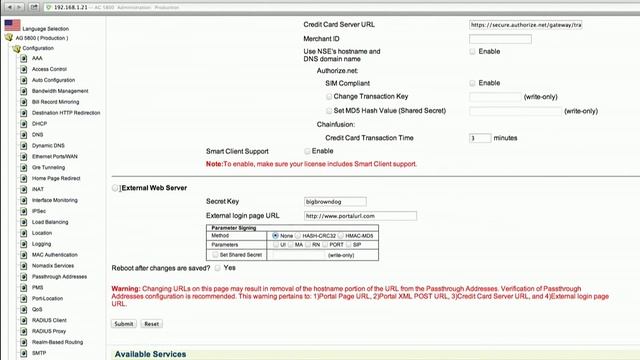Check the Change Transaction Key box
Viewport: 640px width, 360px height.
pos(329,97)
